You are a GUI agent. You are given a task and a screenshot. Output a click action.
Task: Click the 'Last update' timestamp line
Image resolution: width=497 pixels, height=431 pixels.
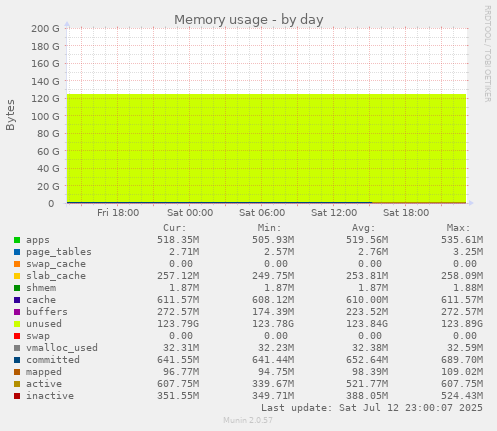tap(372, 408)
